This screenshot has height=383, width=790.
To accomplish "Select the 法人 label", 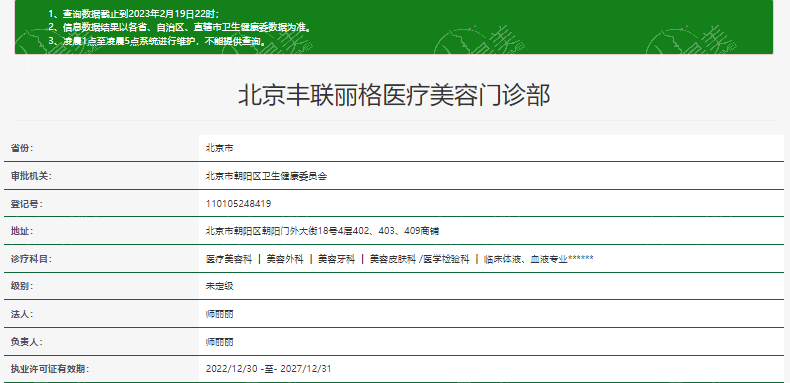I will point(22,314).
